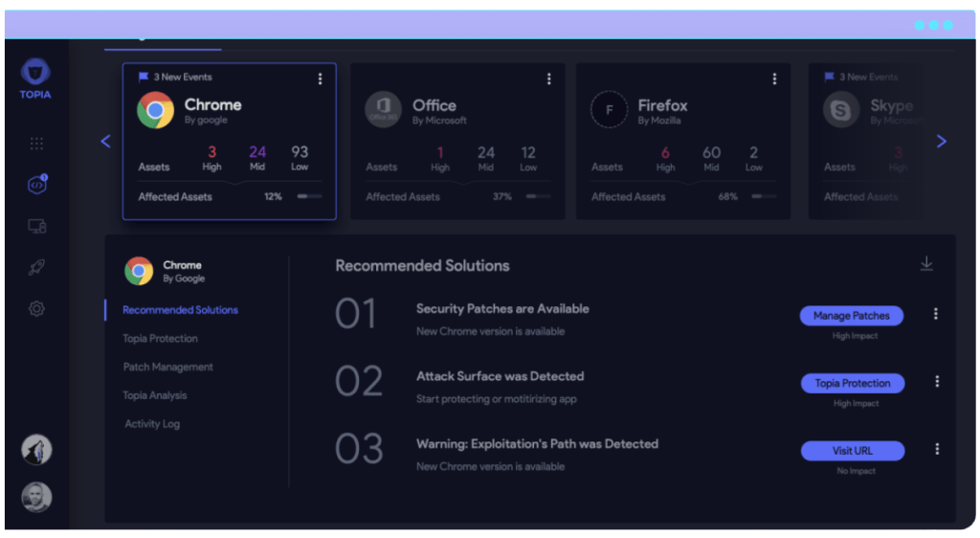This screenshot has height=538, width=980.
Task: Open the apps grid icon in sidebar
Action: (x=36, y=144)
